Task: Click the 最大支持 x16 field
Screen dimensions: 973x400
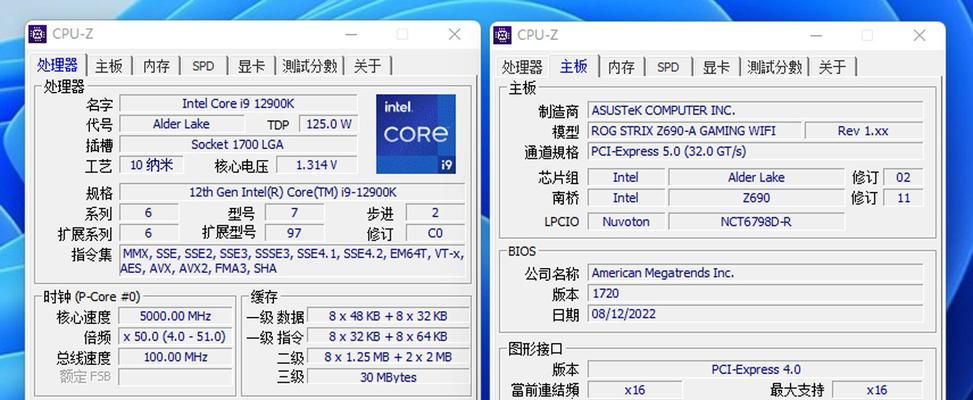Action: (x=876, y=390)
